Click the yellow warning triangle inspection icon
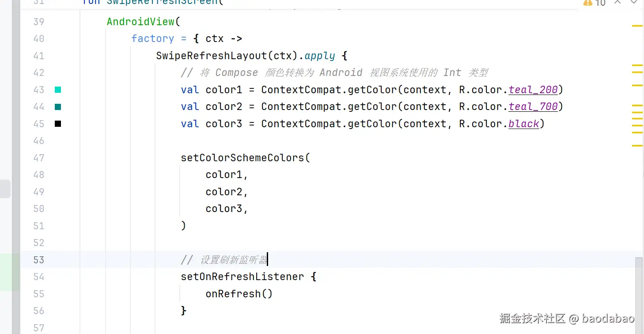Viewport: 644px width, 334px height. click(x=587, y=2)
